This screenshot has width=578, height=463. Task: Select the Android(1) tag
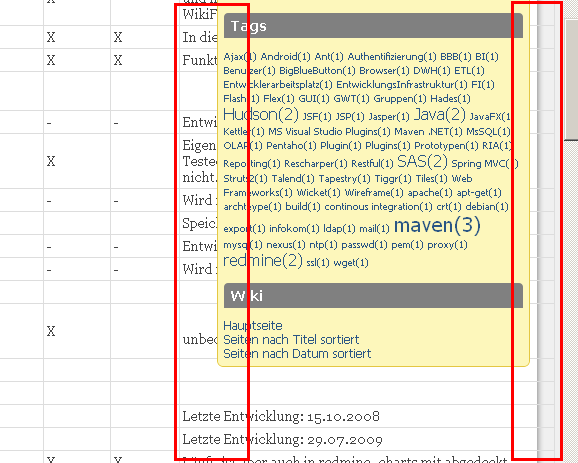point(286,57)
